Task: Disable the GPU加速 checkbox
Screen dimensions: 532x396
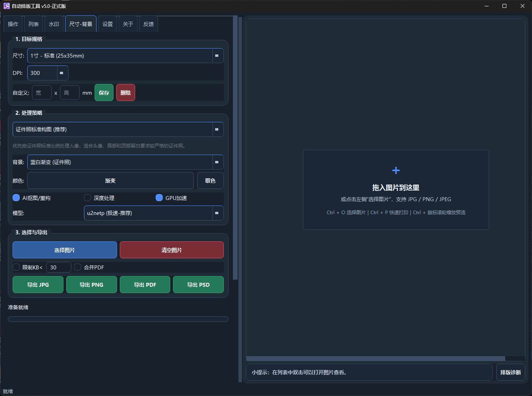Action: coord(159,198)
